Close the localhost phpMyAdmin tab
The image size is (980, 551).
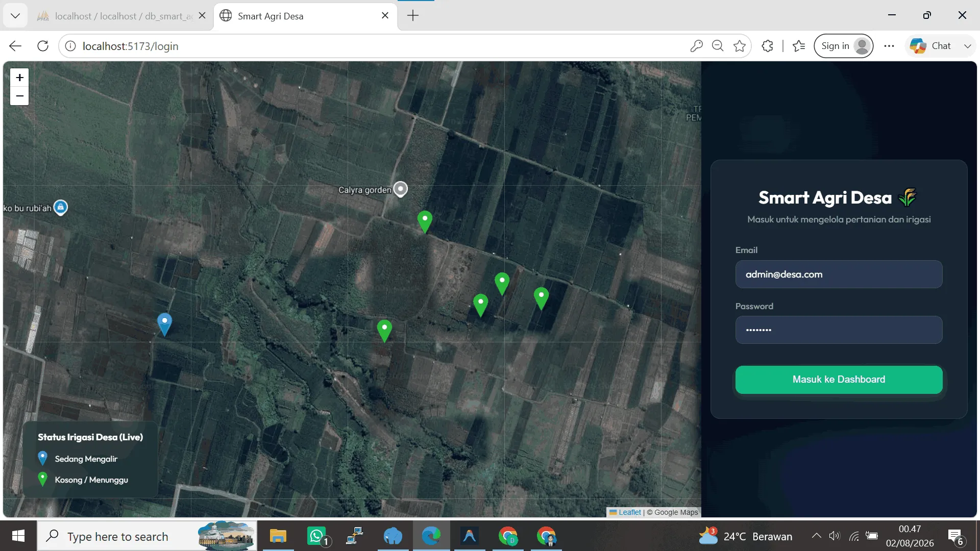[202, 16]
